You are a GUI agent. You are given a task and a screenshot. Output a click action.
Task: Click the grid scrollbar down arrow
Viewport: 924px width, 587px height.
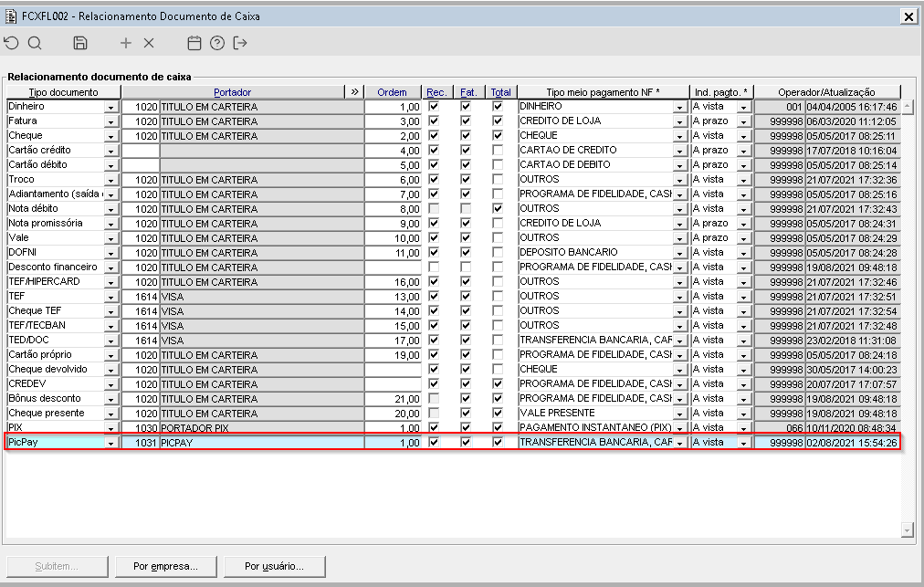pyautogui.click(x=908, y=530)
